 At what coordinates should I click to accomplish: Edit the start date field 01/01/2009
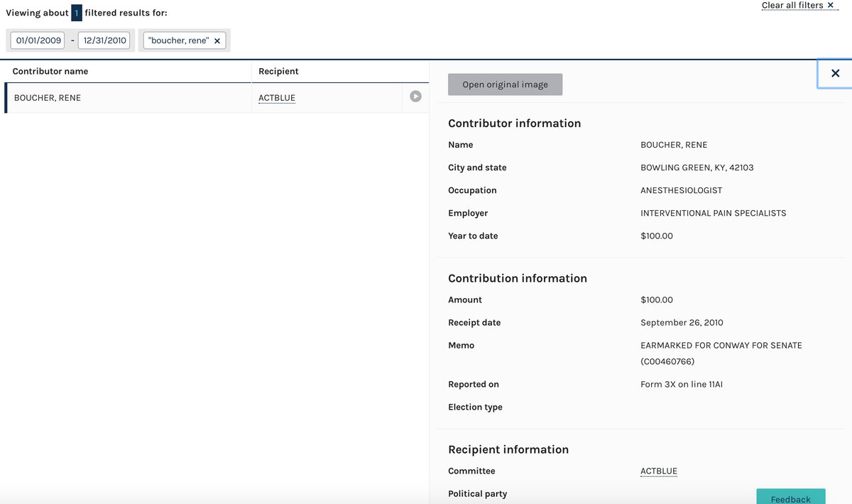(x=37, y=40)
